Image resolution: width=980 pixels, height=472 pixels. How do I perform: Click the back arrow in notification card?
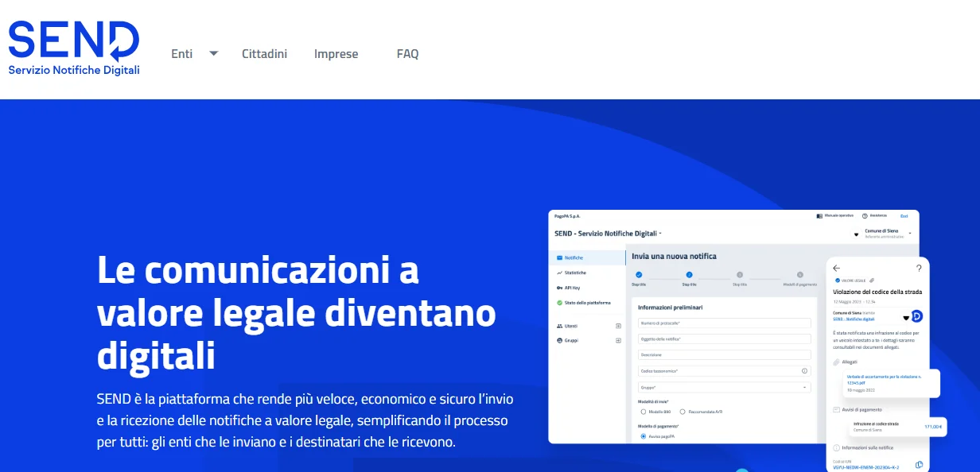tap(836, 269)
